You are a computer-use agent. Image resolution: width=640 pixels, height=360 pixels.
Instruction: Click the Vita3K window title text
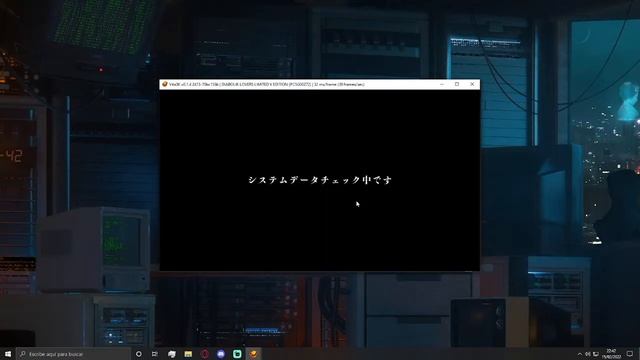click(x=267, y=84)
